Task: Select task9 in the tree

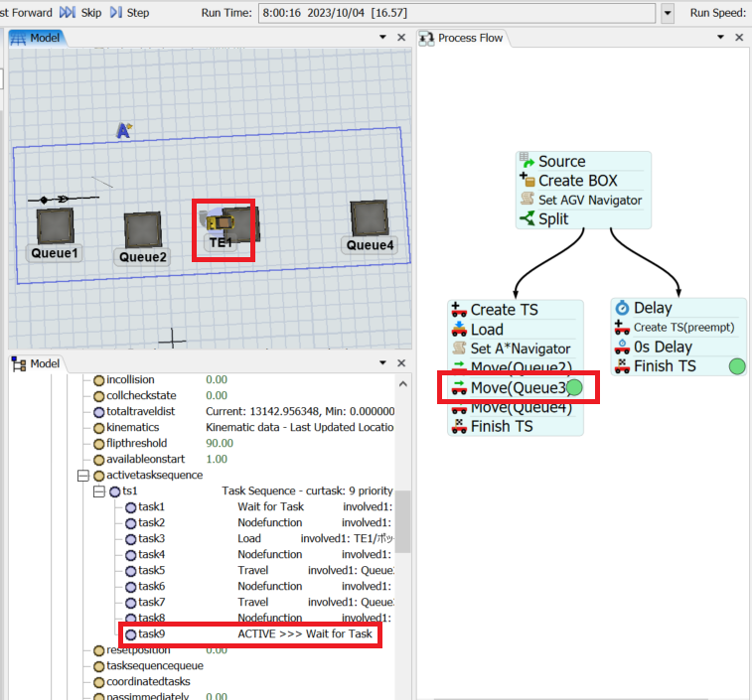Action: click(x=151, y=634)
